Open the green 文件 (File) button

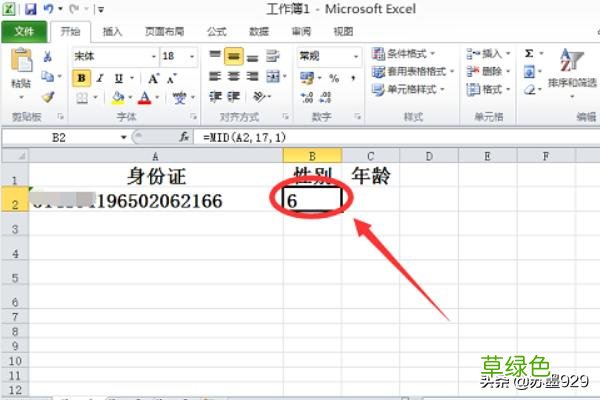coord(24,31)
